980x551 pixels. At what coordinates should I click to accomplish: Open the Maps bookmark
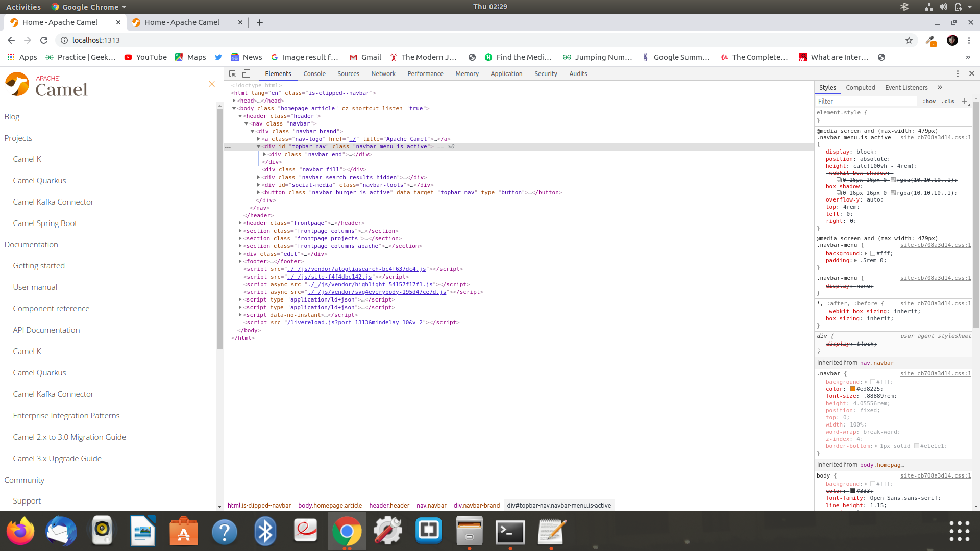point(190,57)
